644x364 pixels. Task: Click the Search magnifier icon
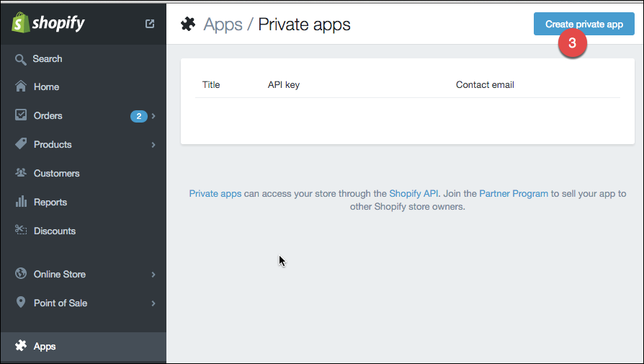(x=21, y=59)
